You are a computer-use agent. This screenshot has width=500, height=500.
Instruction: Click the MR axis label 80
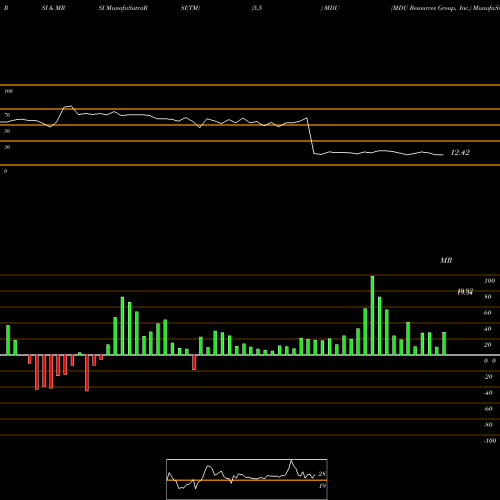click(x=488, y=297)
